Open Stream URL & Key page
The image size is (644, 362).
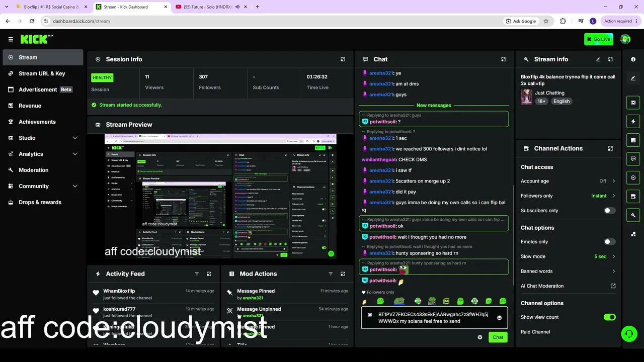coord(43,73)
